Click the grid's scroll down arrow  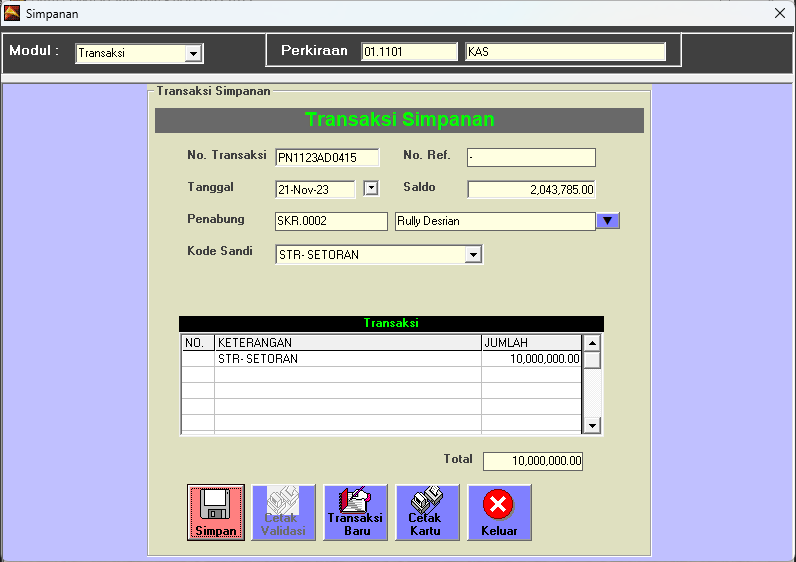click(x=592, y=426)
